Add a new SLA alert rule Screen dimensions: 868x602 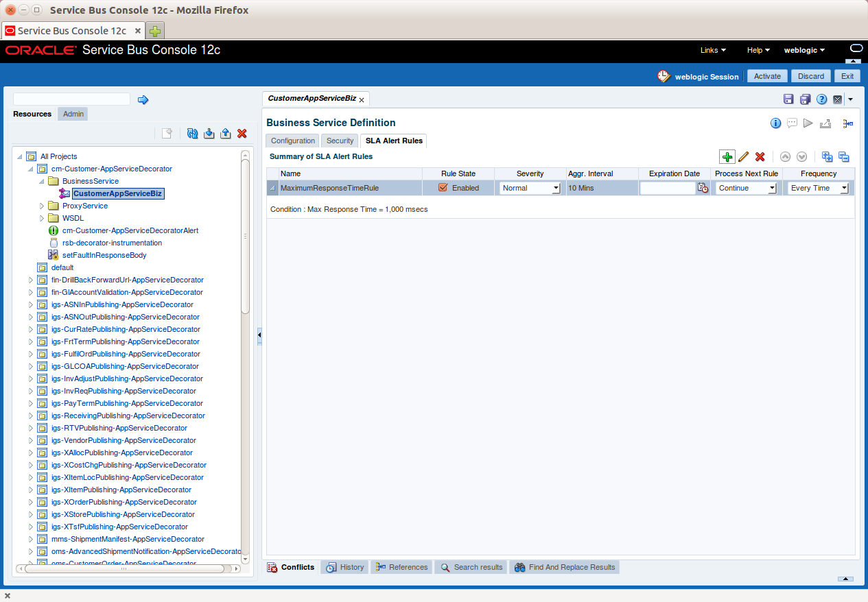pyautogui.click(x=727, y=157)
